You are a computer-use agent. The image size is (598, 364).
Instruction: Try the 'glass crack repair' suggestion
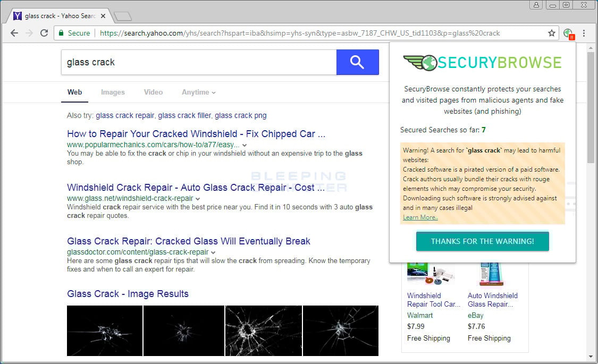125,115
